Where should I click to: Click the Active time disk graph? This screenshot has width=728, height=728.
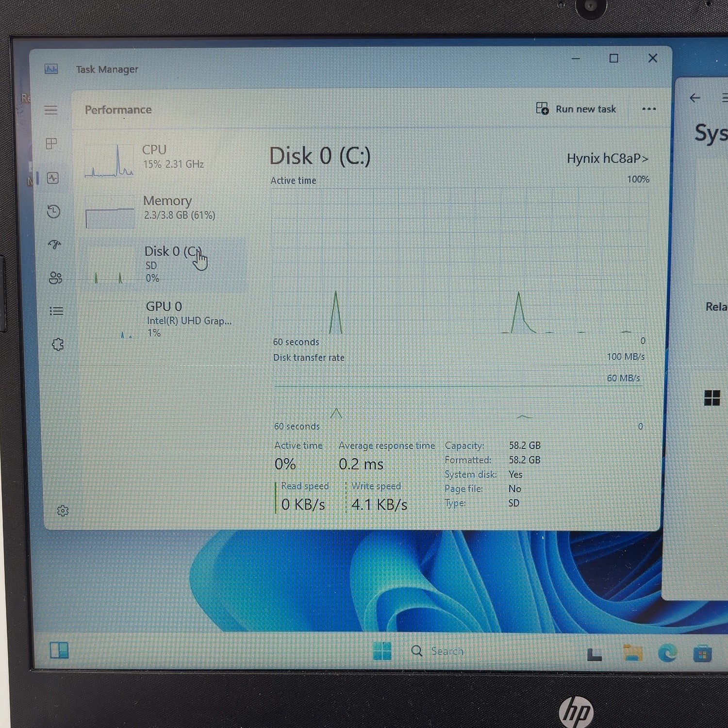(460, 261)
